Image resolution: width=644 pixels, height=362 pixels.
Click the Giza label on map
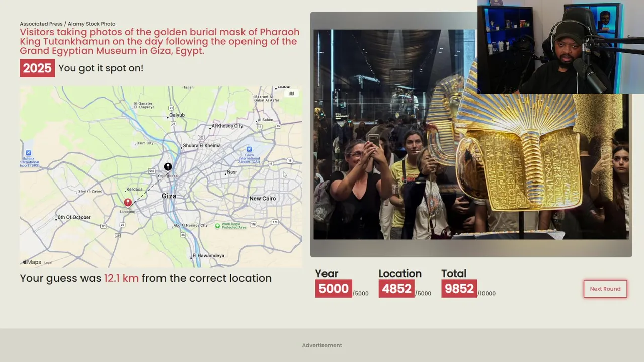(169, 196)
